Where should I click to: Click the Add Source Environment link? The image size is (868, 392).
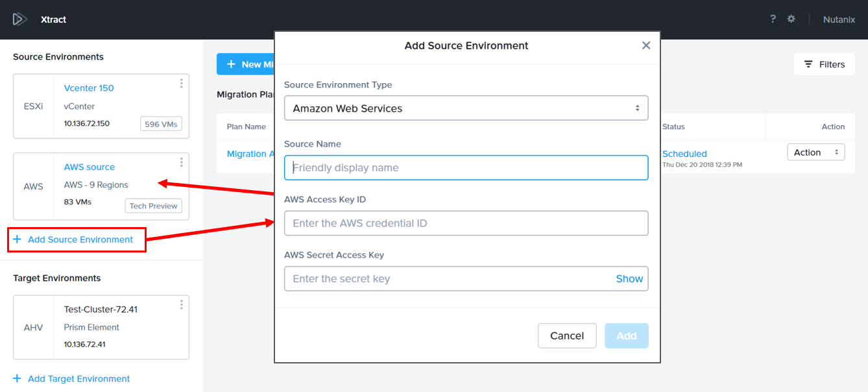[x=80, y=239]
